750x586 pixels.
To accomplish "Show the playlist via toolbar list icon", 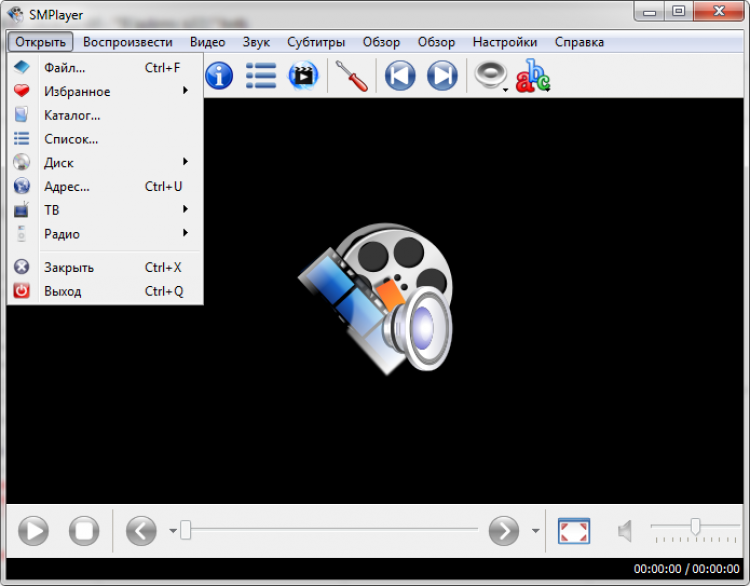I will point(261,76).
